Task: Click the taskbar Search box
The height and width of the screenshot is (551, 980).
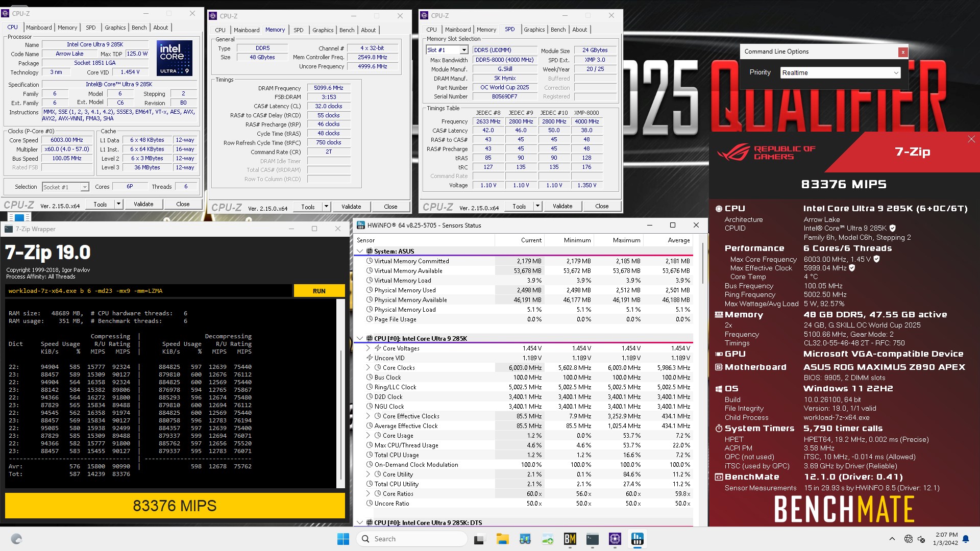Action: pyautogui.click(x=412, y=539)
